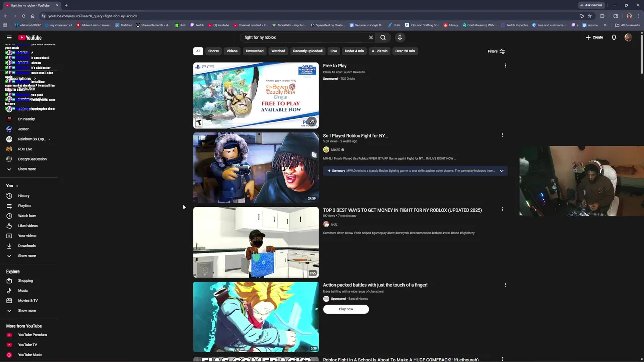Run search with the magnifier button

pyautogui.click(x=383, y=37)
